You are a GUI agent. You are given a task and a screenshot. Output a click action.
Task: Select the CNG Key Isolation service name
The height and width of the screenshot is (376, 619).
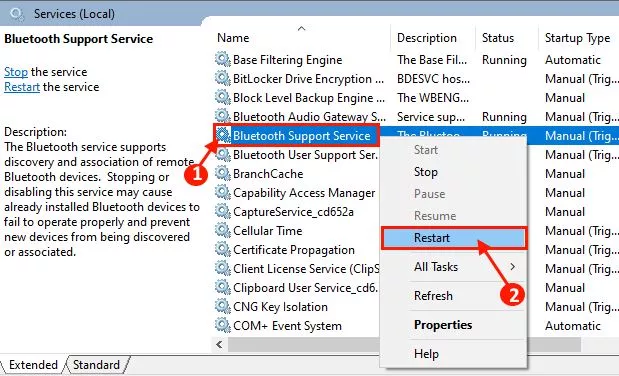click(x=280, y=306)
